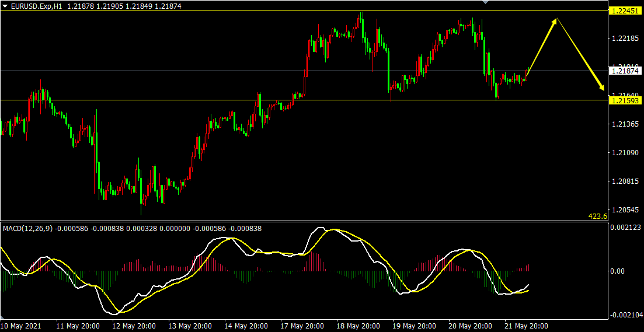
Task: Click the 10 May 2021 date label
Action: (x=22, y=326)
